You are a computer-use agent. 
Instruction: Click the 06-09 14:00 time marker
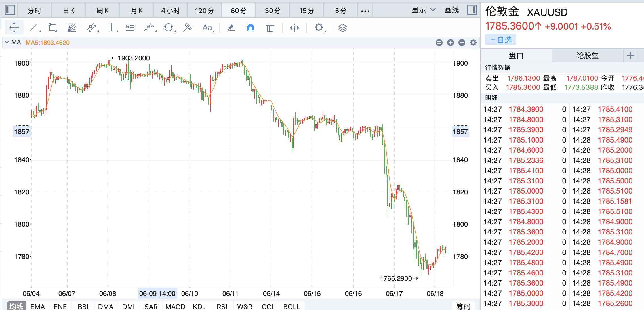click(x=157, y=293)
